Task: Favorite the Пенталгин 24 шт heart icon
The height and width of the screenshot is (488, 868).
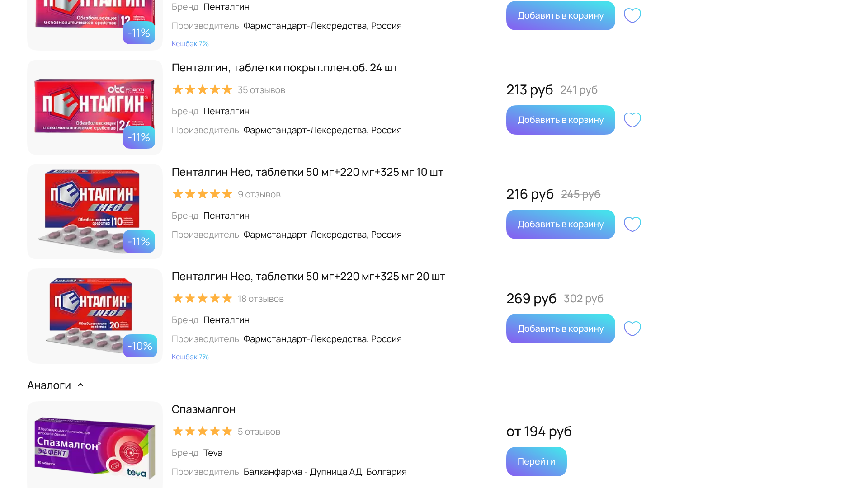Action: pos(632,120)
